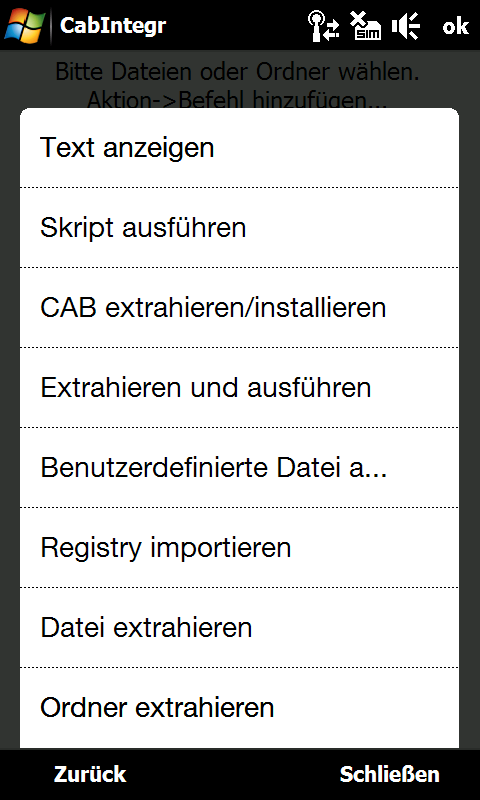
Task: Dismiss the list with Schließen softkey
Action: coord(390,774)
